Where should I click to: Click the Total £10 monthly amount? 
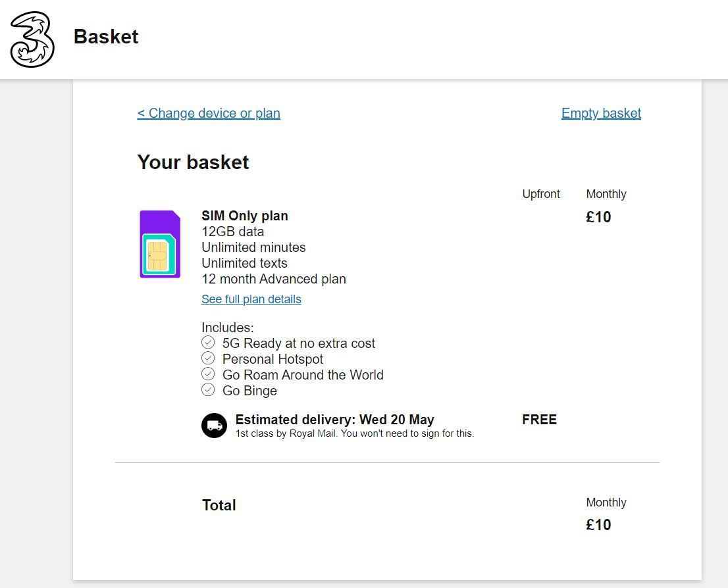598,525
